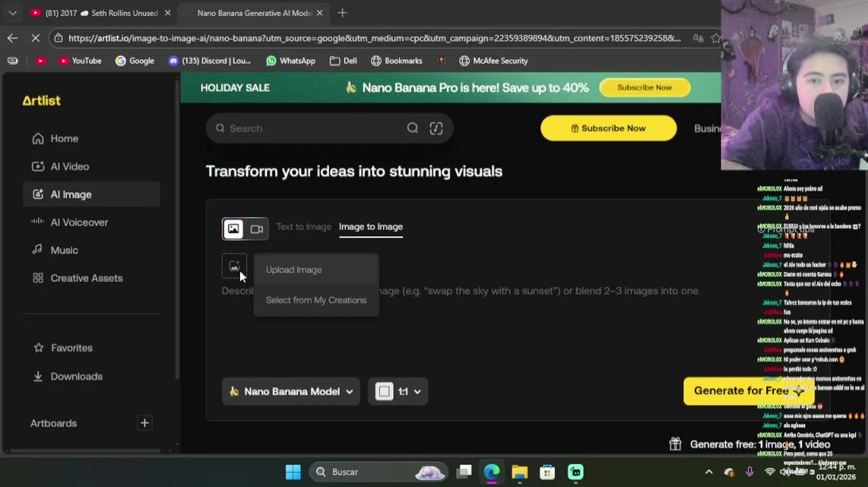Screen dimensions: 868x487
Task: Click the add image upload icon
Action: click(234, 266)
